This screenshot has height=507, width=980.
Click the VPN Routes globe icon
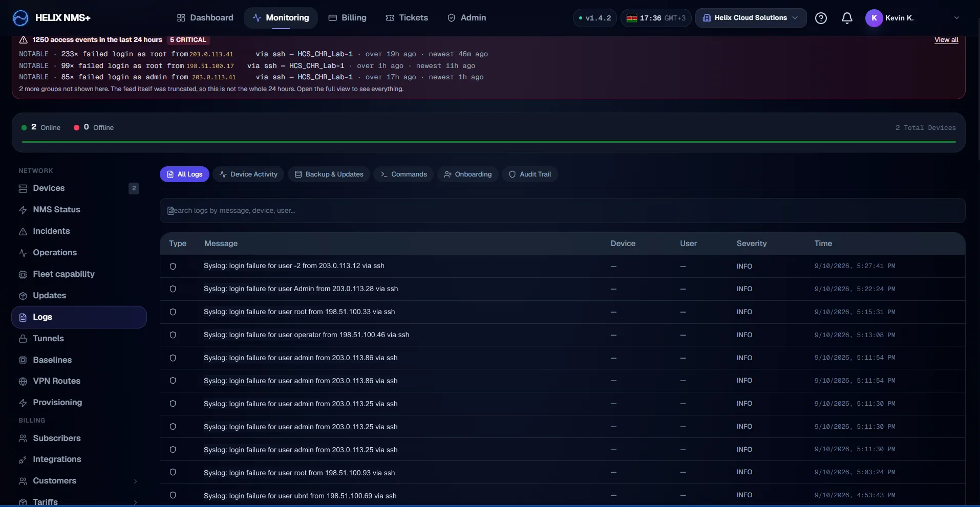click(x=23, y=381)
